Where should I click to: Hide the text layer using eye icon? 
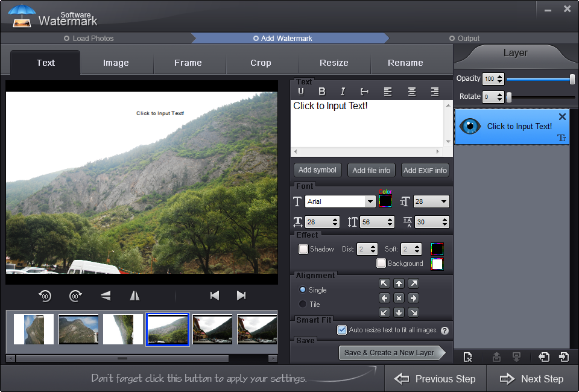(x=470, y=126)
